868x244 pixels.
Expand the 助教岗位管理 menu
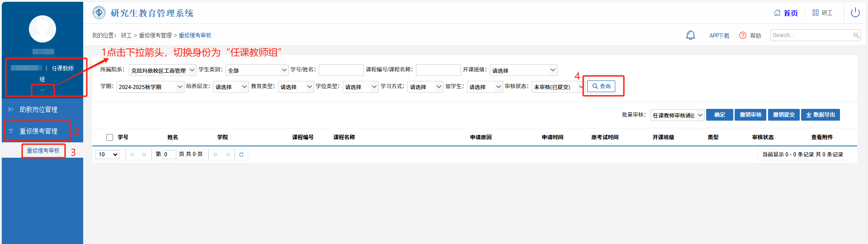coord(38,109)
